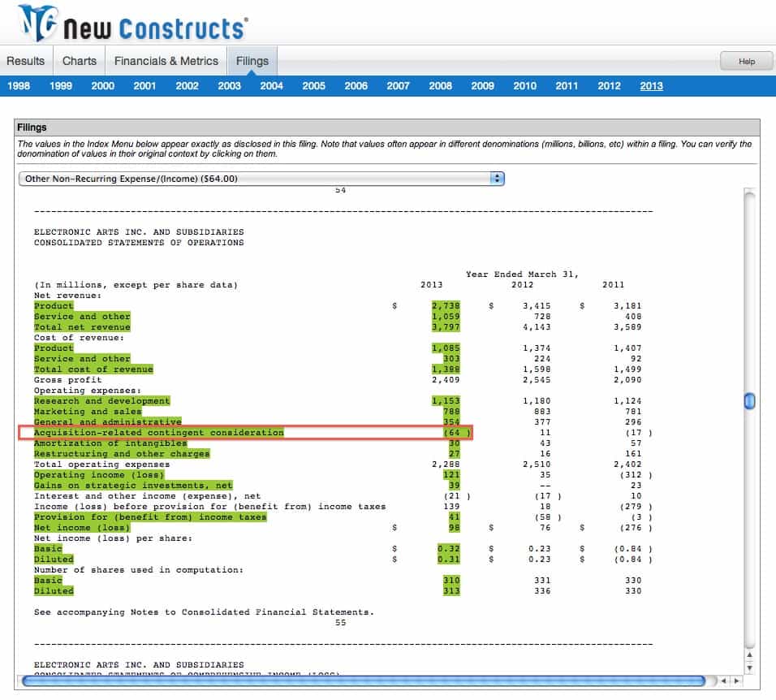Open the Charts tab
This screenshot has height=700, width=776.
tap(80, 61)
